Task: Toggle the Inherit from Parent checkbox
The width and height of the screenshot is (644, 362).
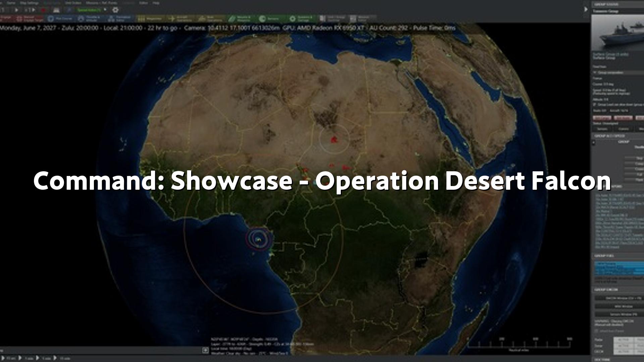Action: coord(596,331)
